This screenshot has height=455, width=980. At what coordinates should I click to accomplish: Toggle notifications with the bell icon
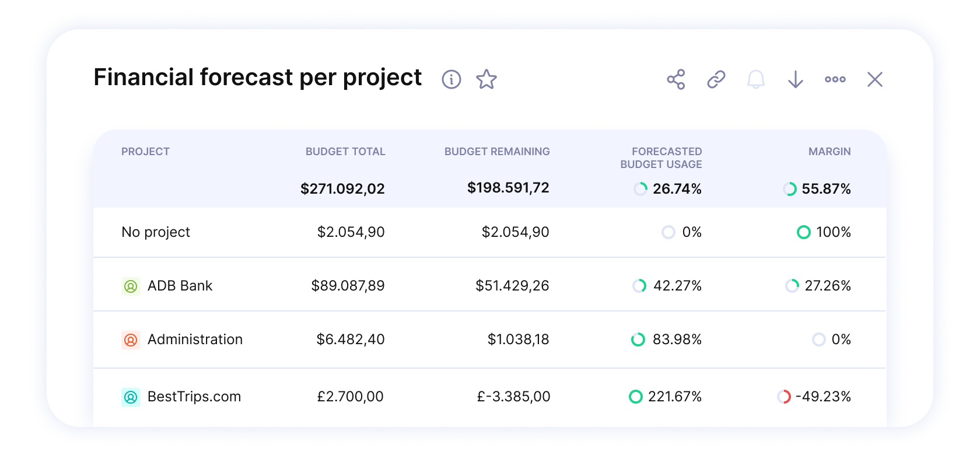coord(755,79)
